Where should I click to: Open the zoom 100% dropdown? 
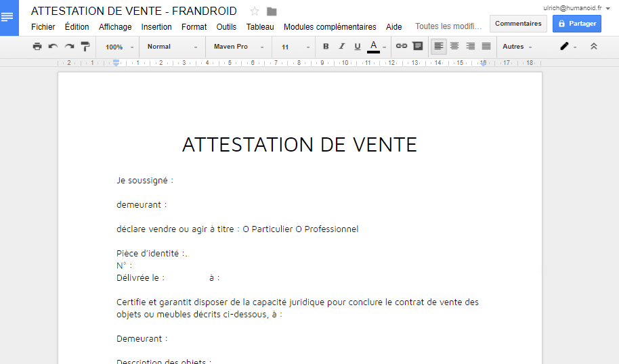(x=119, y=47)
